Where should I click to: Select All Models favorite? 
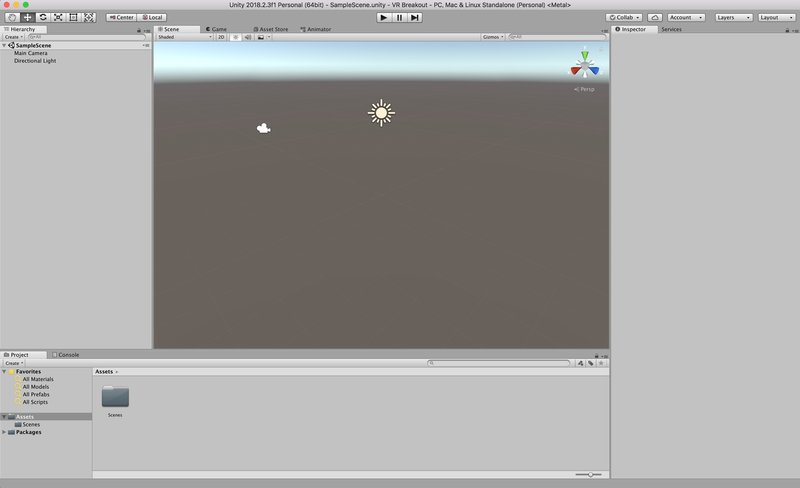(x=36, y=387)
